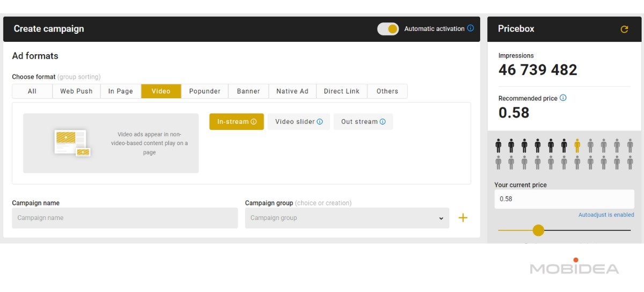Select the Native Ad format tab

[292, 91]
